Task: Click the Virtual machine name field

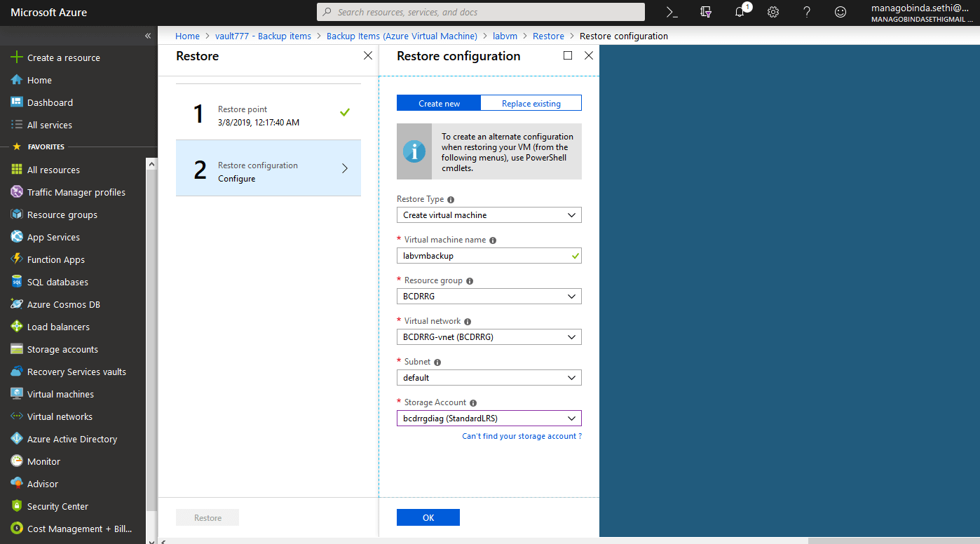Action: pos(489,256)
